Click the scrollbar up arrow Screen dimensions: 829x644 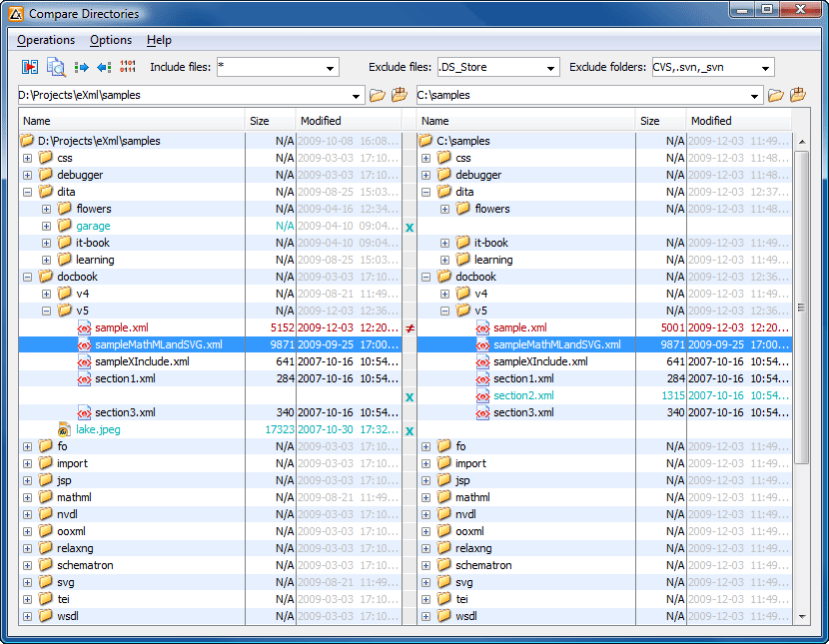801,142
